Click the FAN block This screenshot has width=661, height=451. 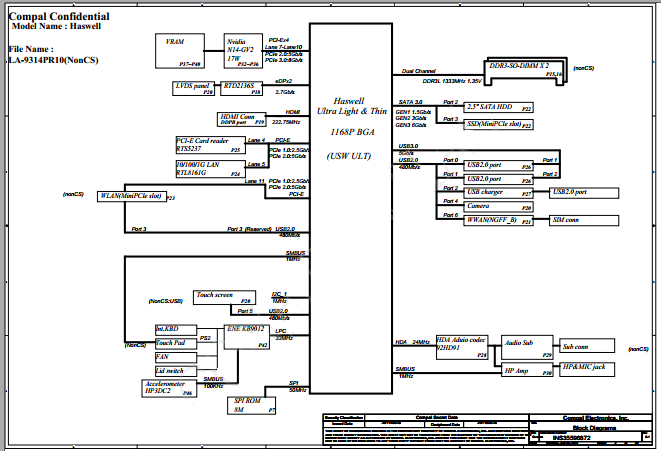pyautogui.click(x=176, y=357)
